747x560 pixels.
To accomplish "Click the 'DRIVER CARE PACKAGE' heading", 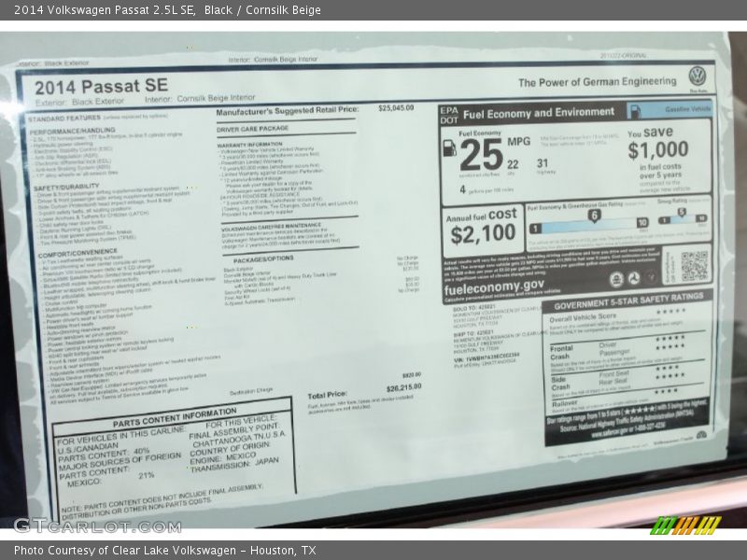I will pos(252,129).
